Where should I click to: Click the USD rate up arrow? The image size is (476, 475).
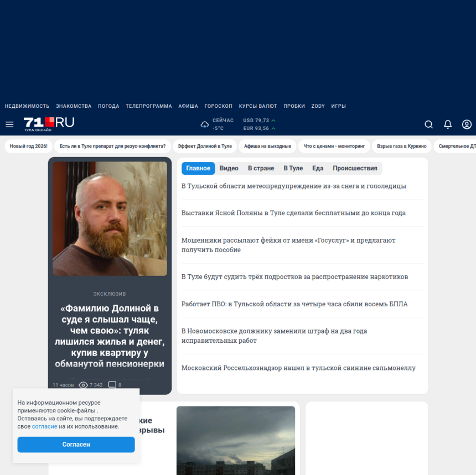273,121
